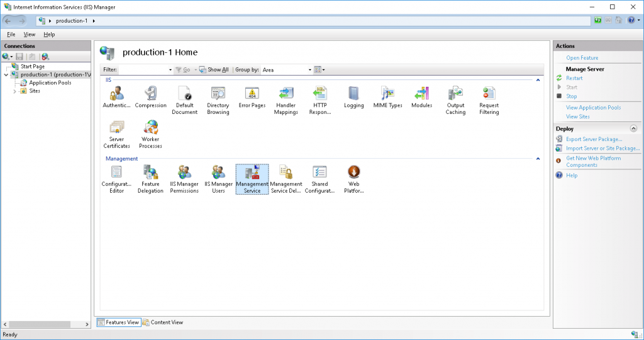This screenshot has height=340, width=644.
Task: Open the Authentication feature icon
Action: (x=116, y=94)
